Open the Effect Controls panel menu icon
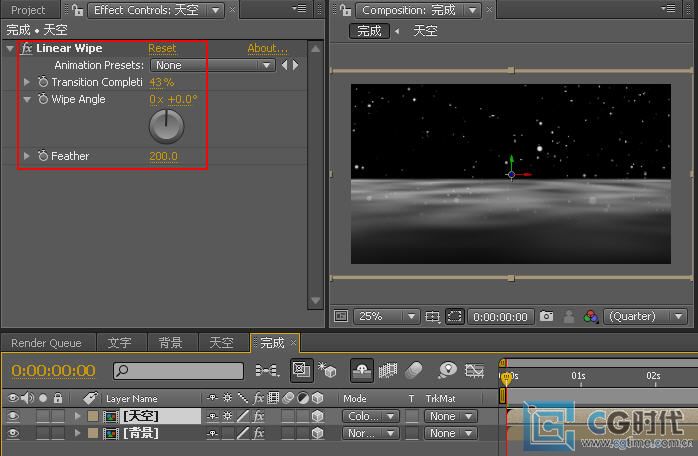 (300, 9)
